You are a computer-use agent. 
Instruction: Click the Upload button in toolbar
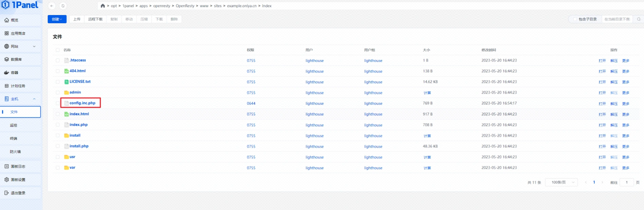click(x=77, y=19)
